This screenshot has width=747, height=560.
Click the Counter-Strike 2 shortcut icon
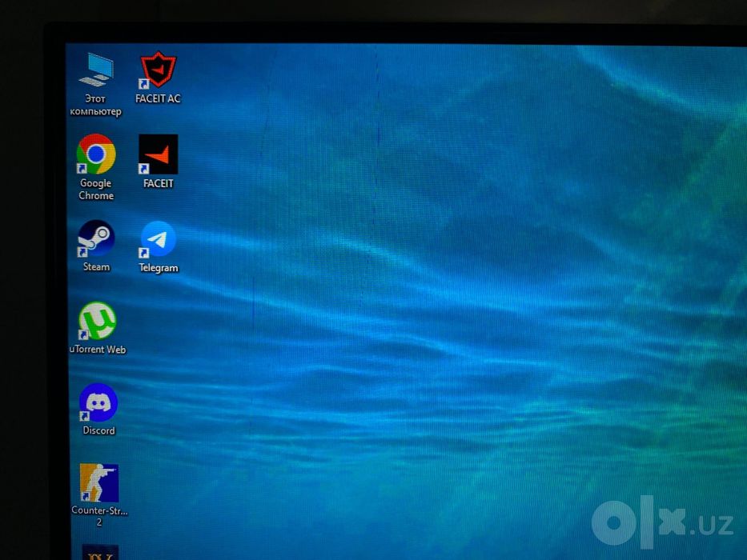99,483
